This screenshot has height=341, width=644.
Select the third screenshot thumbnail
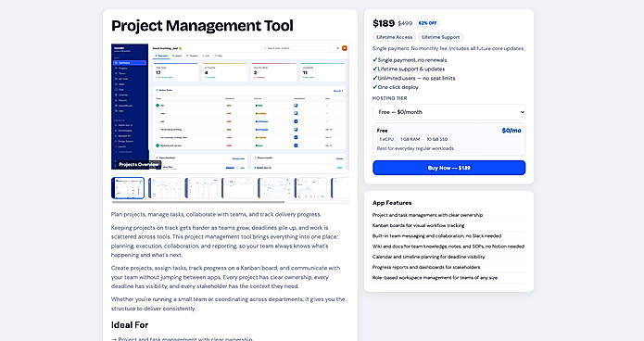[201, 188]
